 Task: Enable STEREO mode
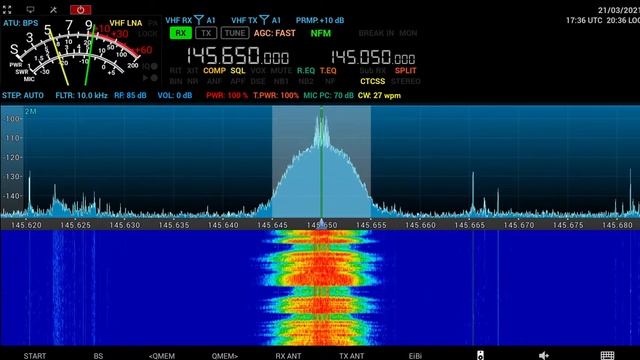pyautogui.click(x=405, y=81)
